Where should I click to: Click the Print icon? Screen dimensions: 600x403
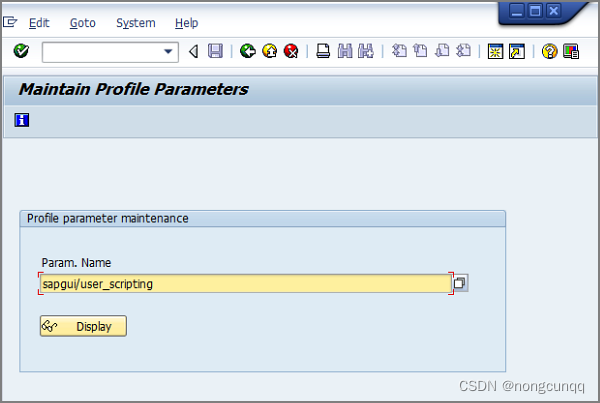323,51
